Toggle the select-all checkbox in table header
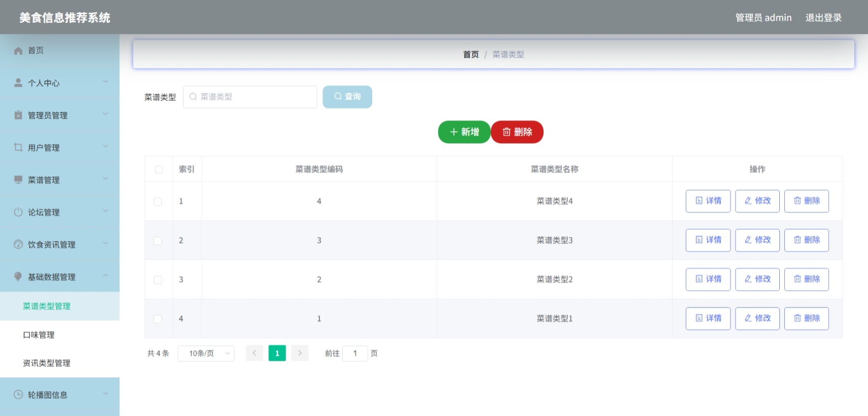Image resolution: width=868 pixels, height=416 pixels. [x=159, y=170]
